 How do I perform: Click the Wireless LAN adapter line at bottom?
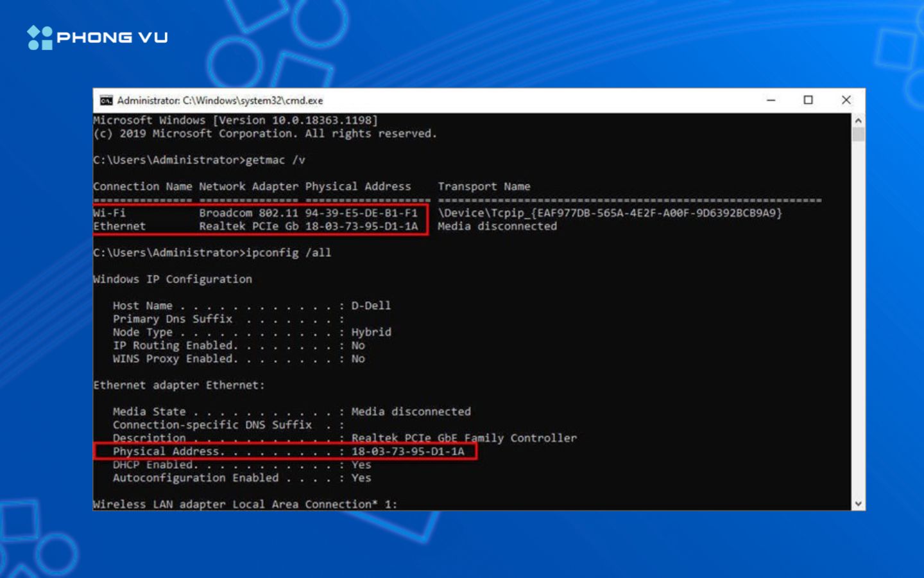click(x=245, y=504)
